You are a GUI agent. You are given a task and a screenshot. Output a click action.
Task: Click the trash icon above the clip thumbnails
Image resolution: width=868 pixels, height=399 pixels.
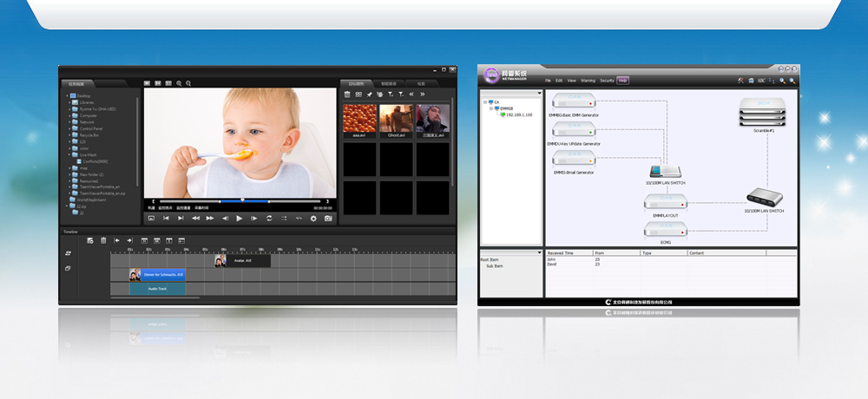[347, 95]
